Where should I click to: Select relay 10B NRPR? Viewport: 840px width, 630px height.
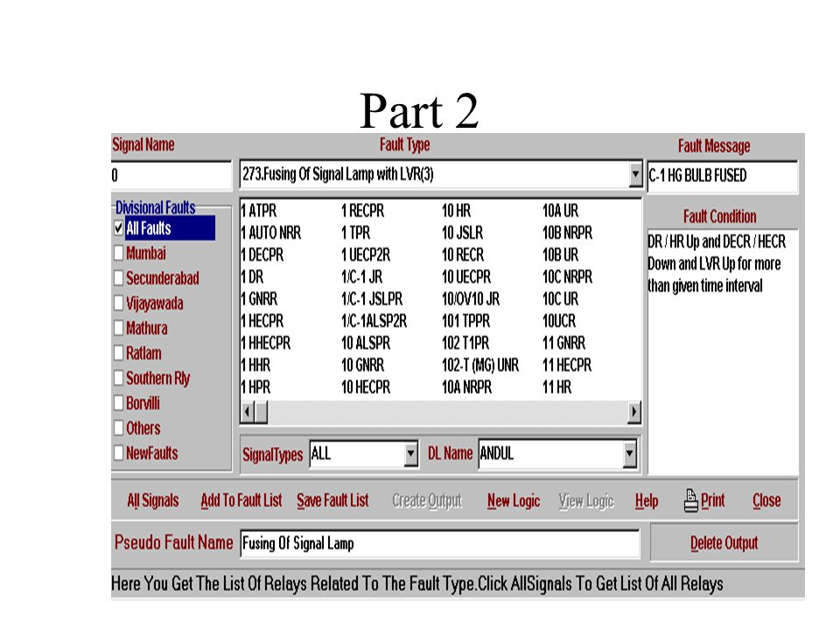pos(567,233)
